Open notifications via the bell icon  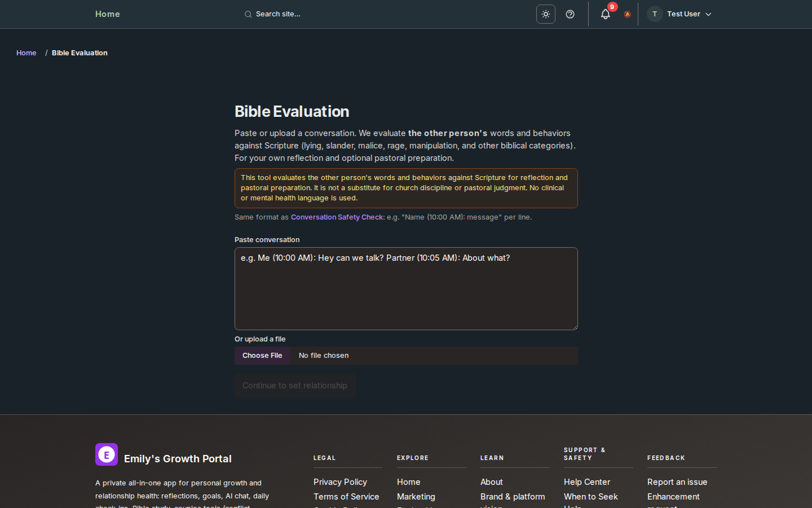tap(605, 14)
